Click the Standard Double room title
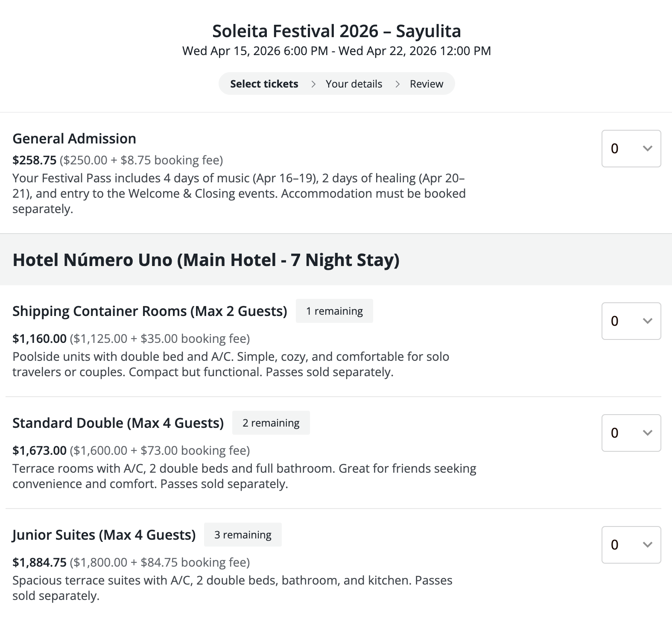 [x=118, y=423]
